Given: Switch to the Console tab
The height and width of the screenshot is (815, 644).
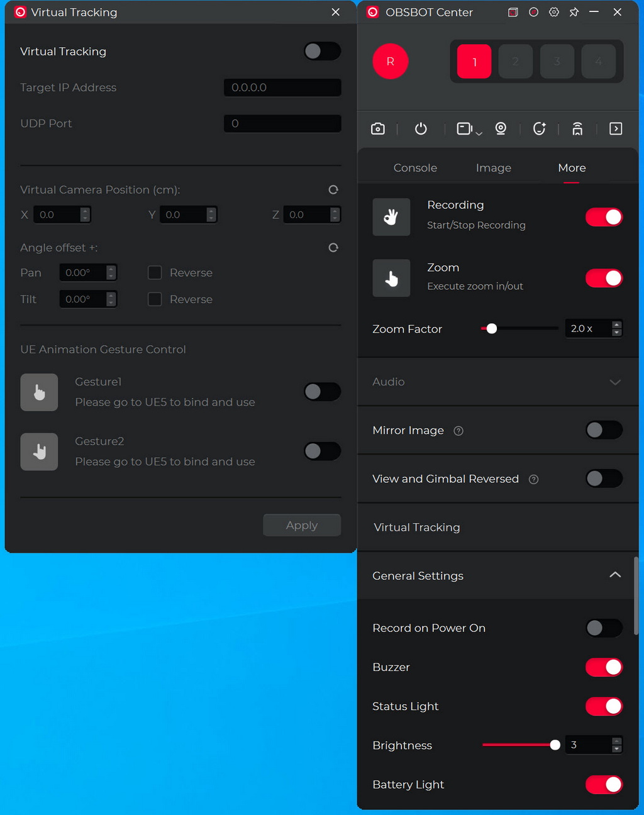Looking at the screenshot, I should click(415, 168).
